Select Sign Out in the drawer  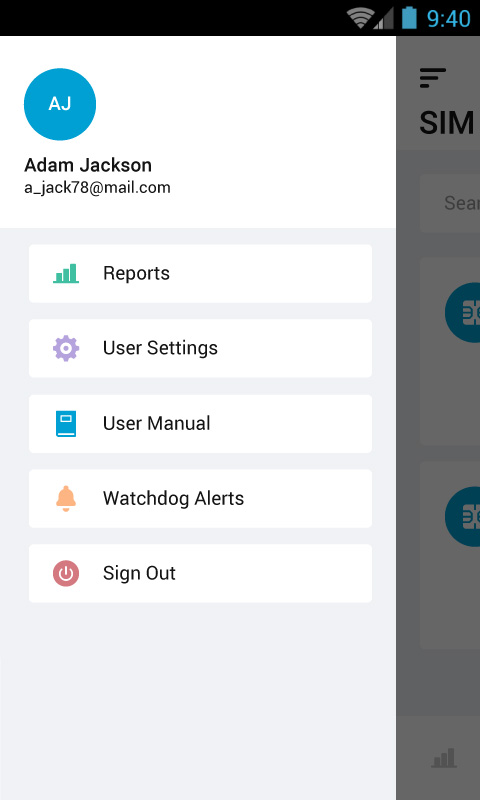coord(200,573)
